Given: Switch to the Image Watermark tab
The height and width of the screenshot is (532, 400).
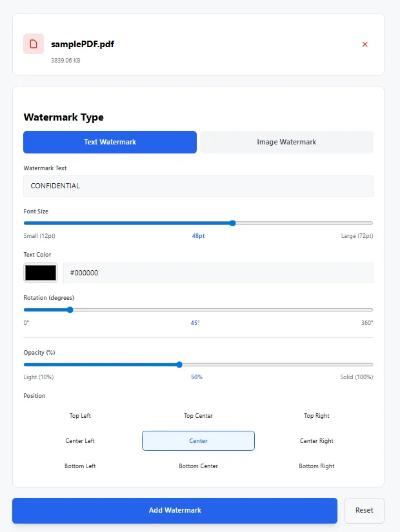Looking at the screenshot, I should [286, 142].
